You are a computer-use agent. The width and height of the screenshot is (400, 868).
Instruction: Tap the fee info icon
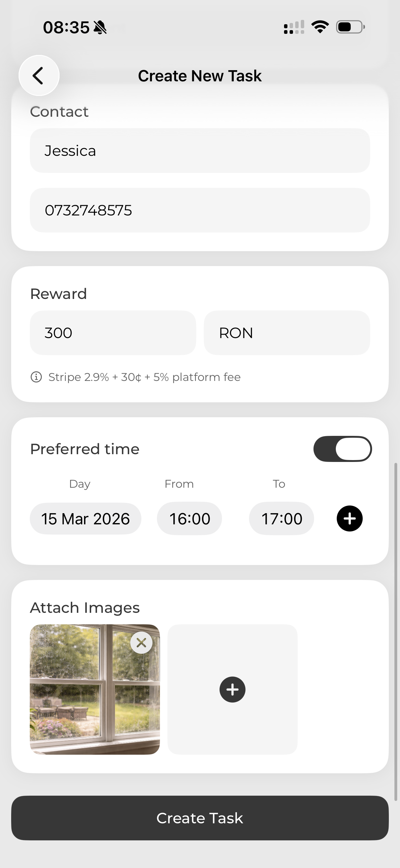click(36, 377)
